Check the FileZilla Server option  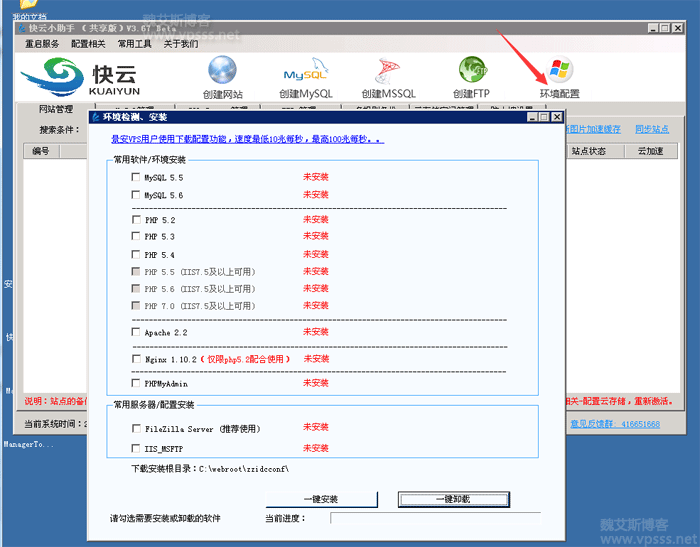[x=136, y=429]
